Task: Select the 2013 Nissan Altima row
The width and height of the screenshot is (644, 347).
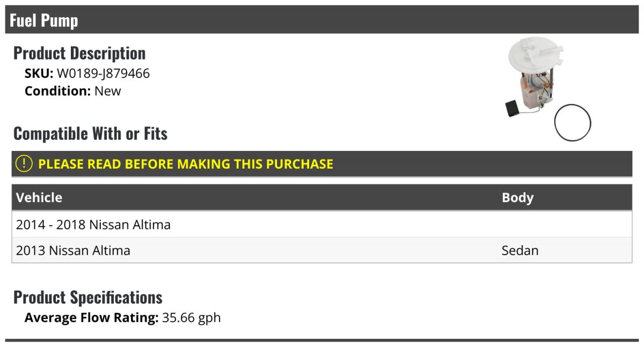Action: 322,250
